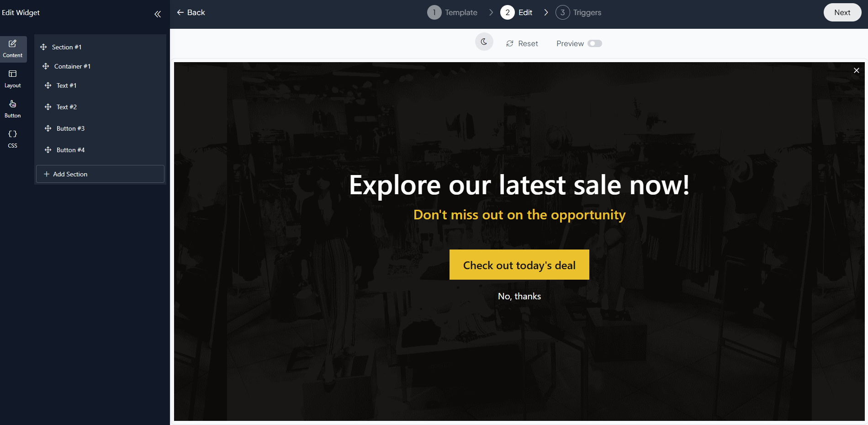Click the drag handle of Section #1

43,47
